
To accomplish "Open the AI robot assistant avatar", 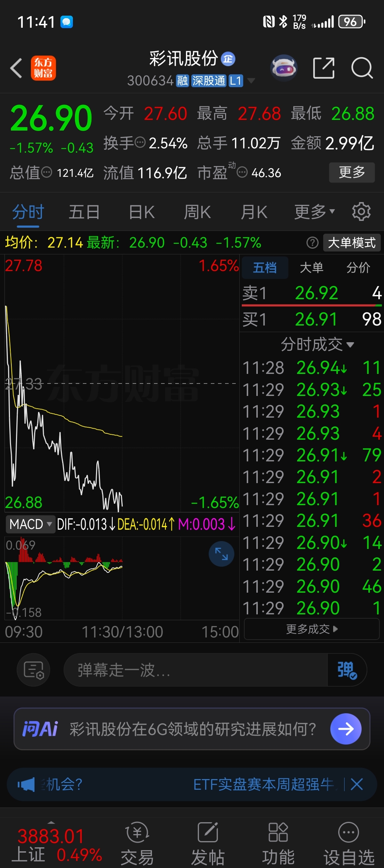I will click(283, 68).
